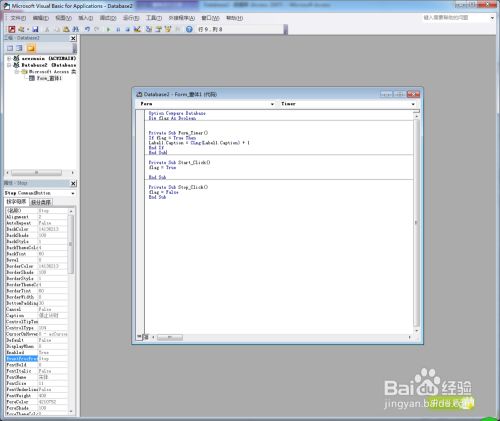Save the database with the floppy icon
Screen dimensions: 500x421
(x=35, y=29)
